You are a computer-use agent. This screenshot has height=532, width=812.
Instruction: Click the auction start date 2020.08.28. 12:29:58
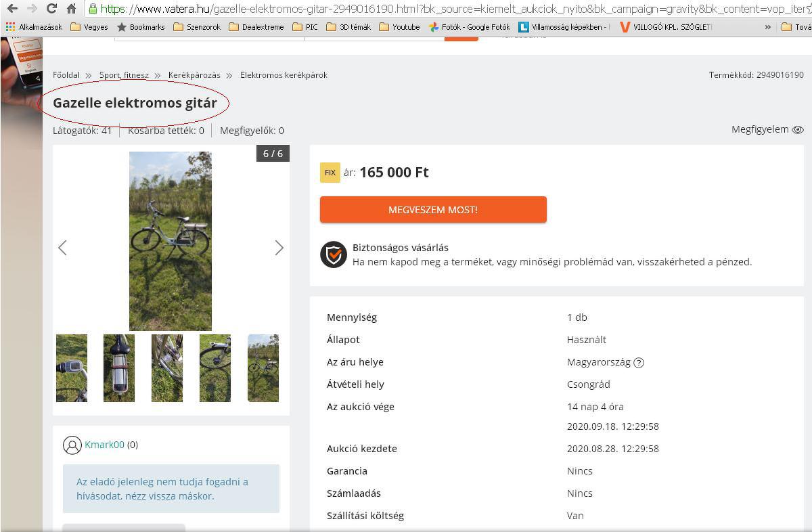613,449
